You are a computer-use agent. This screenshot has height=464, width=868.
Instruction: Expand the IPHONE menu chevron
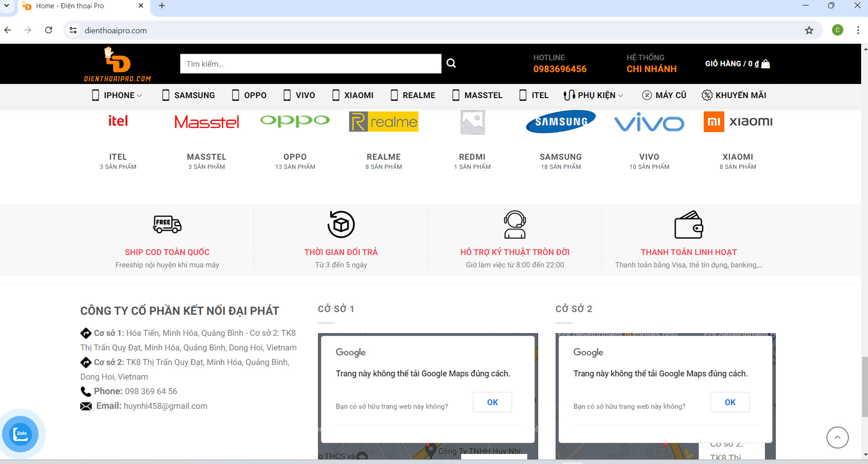[140, 95]
